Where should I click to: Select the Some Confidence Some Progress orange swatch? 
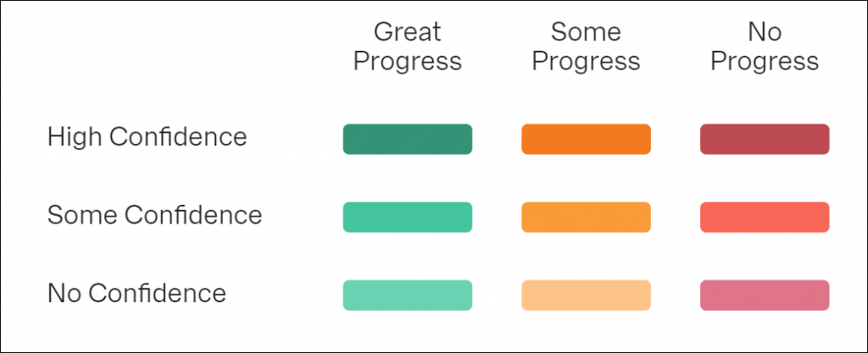tap(587, 217)
